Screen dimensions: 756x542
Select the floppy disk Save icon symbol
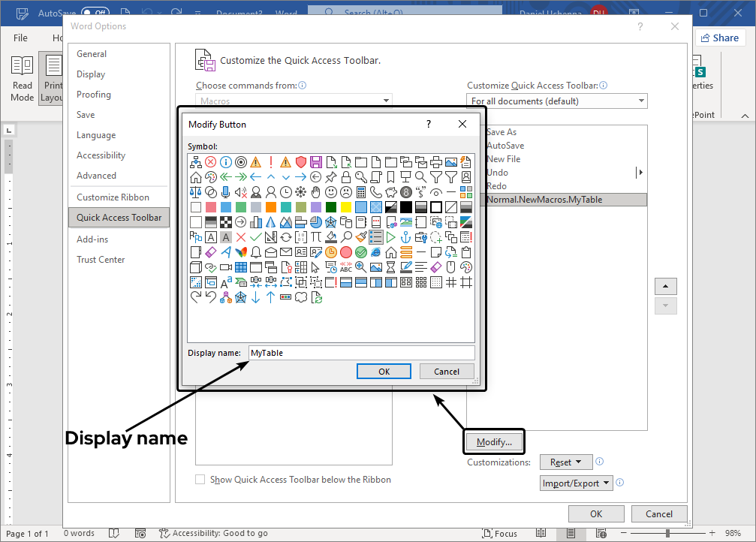click(316, 161)
